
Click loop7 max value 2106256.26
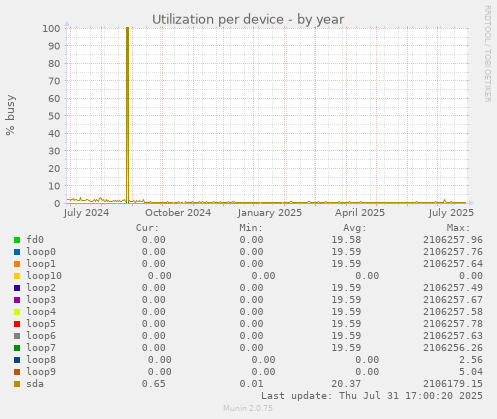tap(453, 348)
